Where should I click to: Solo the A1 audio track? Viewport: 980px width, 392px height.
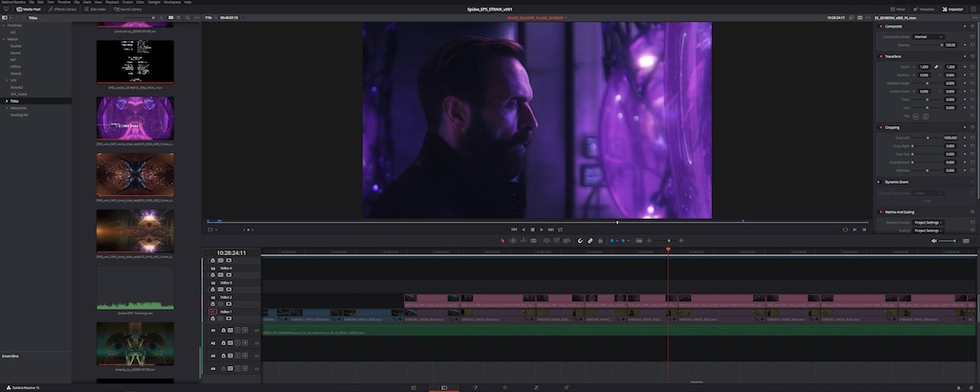(x=237, y=330)
